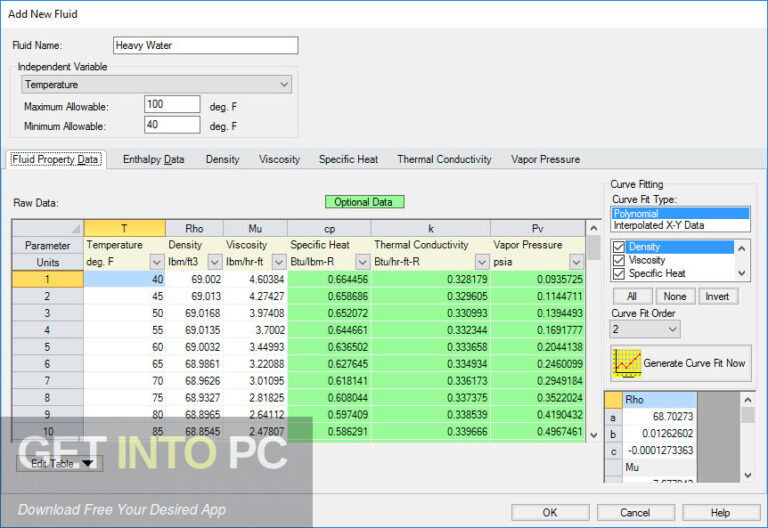Click vapor pressure cell 0.3522024
The height and width of the screenshot is (528, 768).
coord(537,398)
